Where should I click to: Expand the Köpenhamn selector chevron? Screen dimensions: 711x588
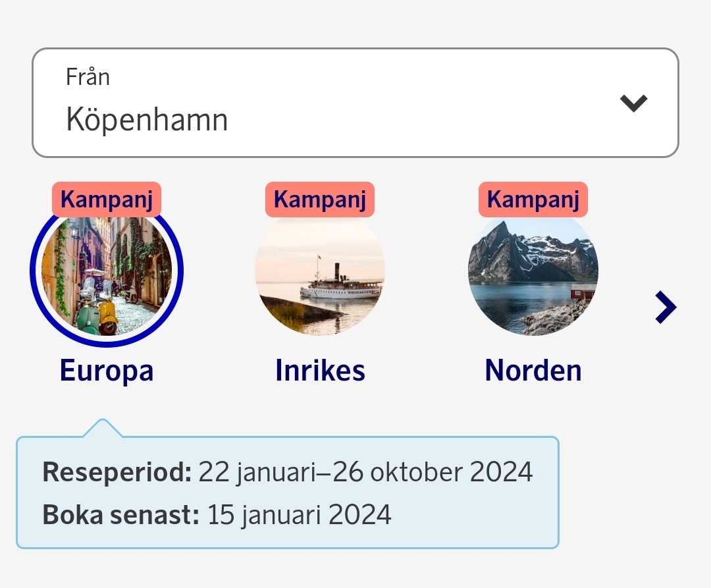coord(633,103)
